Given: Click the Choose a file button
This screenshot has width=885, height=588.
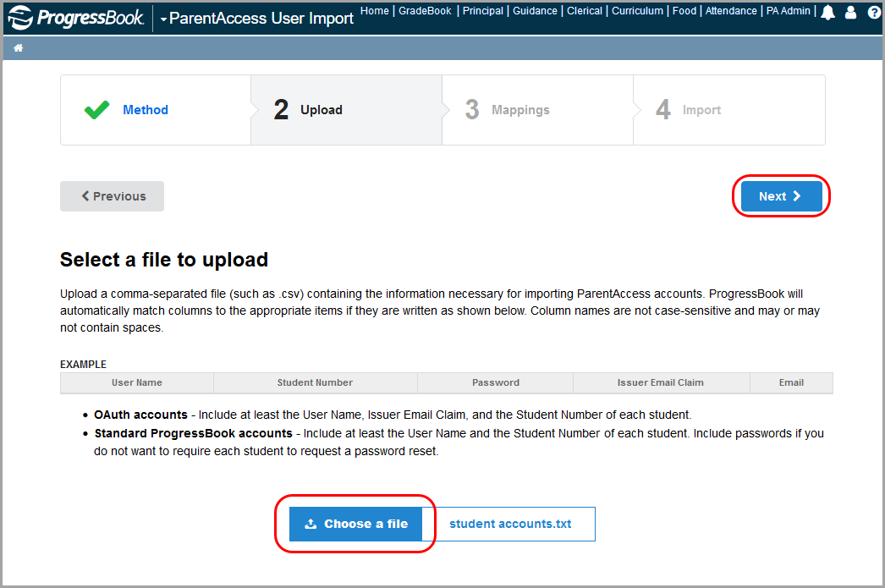Looking at the screenshot, I should pos(355,525).
